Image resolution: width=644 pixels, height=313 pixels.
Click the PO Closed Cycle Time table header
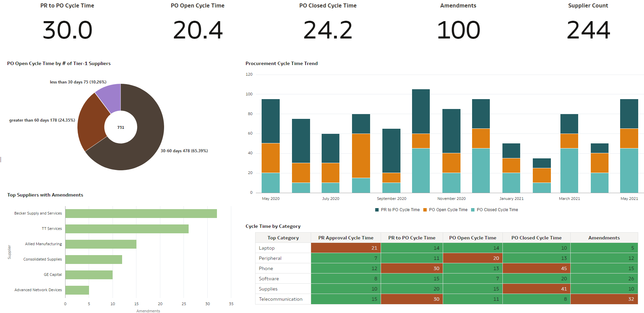537,238
